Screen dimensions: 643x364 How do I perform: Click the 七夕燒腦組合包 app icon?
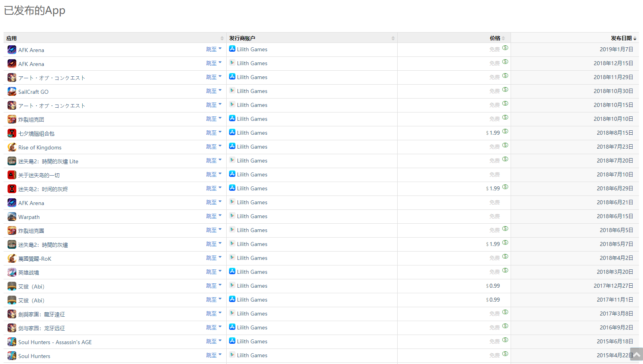click(12, 133)
